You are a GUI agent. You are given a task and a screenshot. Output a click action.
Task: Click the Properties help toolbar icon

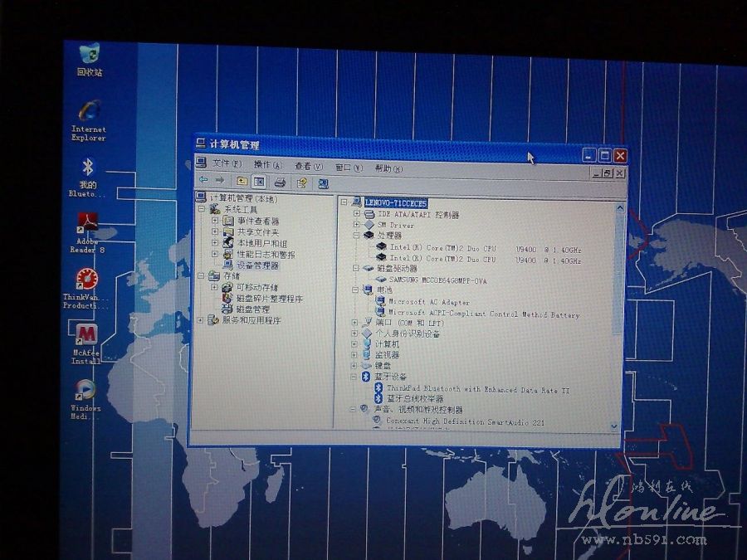301,183
